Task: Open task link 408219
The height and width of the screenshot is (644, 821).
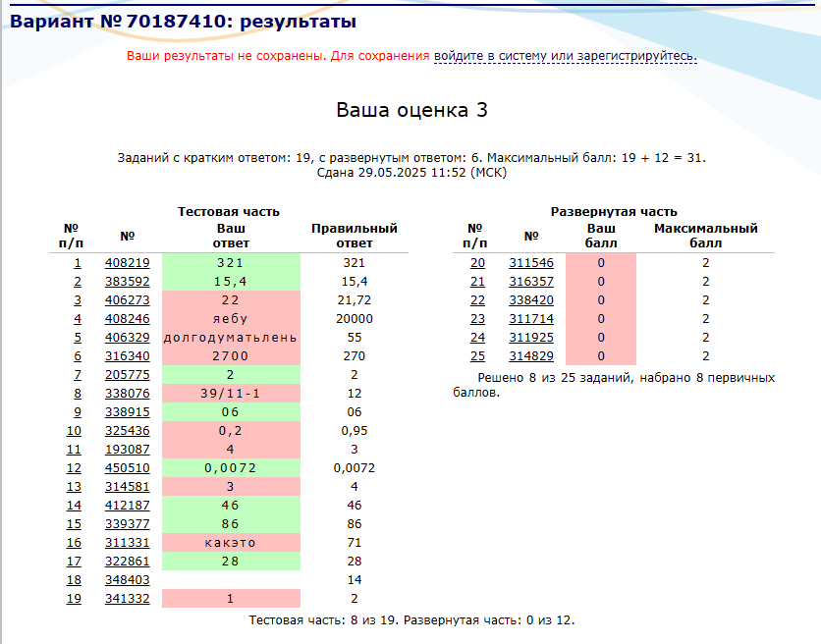Action: pyautogui.click(x=128, y=263)
